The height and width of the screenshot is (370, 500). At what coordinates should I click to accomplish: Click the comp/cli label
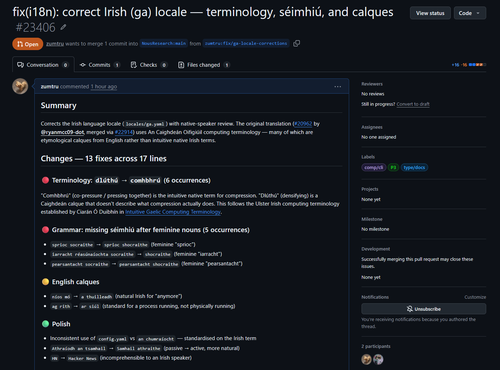pyautogui.click(x=374, y=167)
